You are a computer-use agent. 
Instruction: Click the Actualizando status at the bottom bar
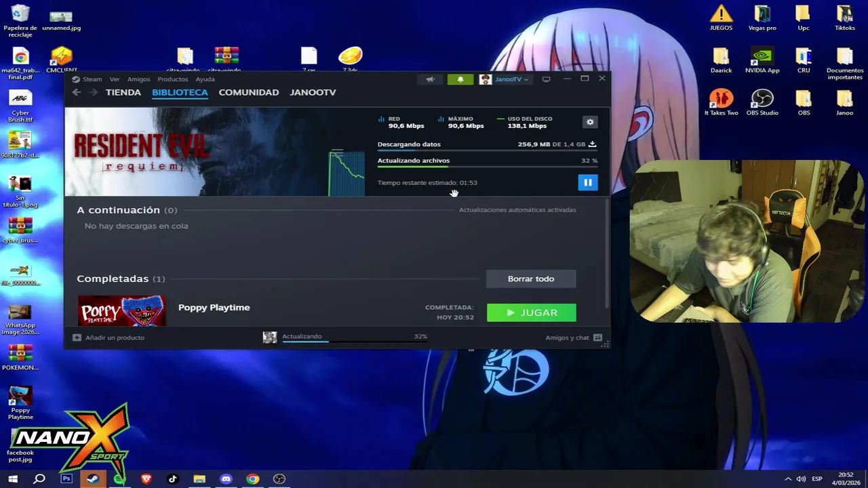click(x=302, y=336)
